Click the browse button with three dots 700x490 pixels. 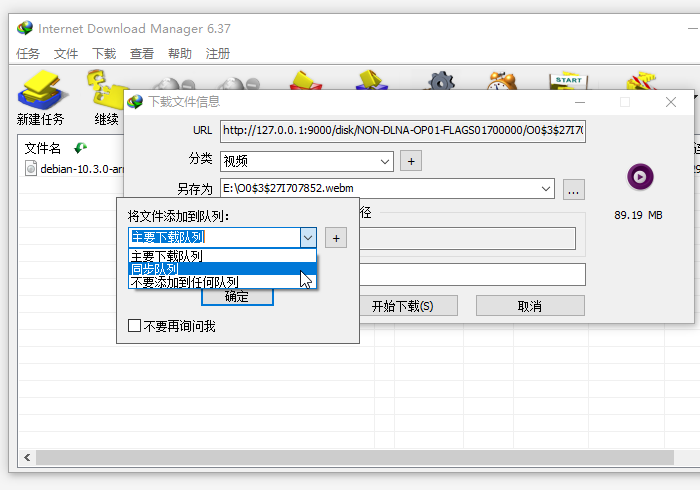pyautogui.click(x=574, y=190)
